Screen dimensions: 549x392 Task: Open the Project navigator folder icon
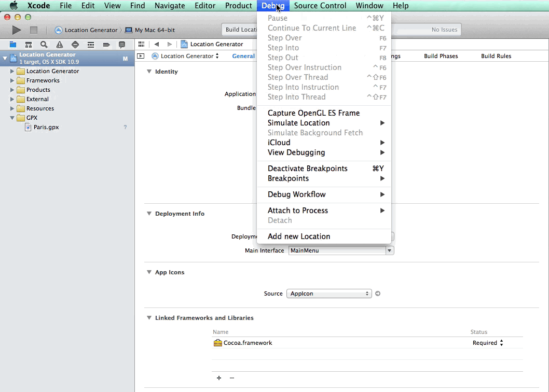[13, 45]
